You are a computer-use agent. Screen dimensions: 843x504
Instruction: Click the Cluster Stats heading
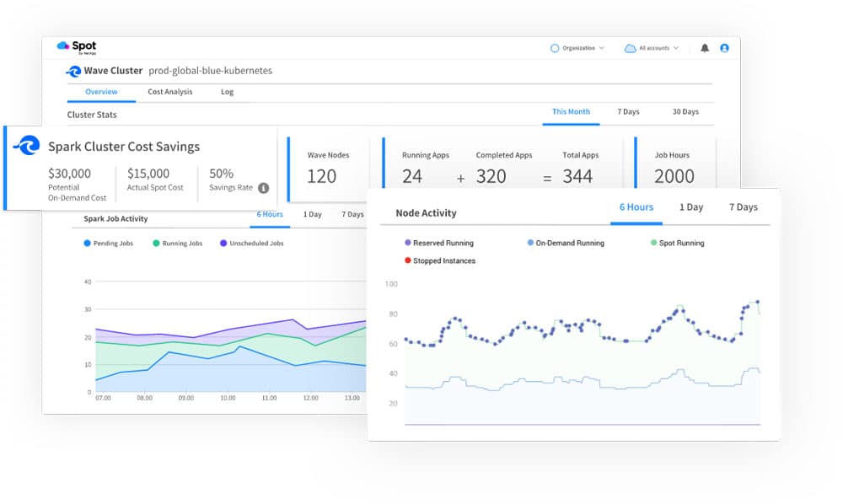pyautogui.click(x=92, y=115)
